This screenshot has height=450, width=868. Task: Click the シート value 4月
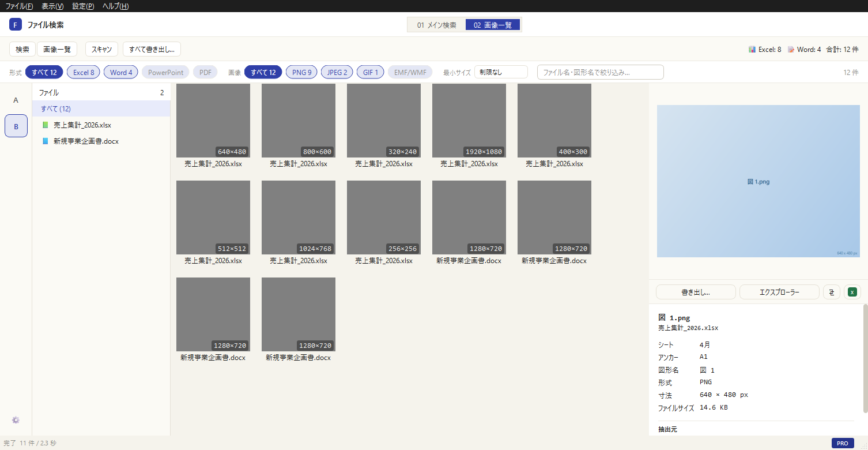tap(705, 344)
